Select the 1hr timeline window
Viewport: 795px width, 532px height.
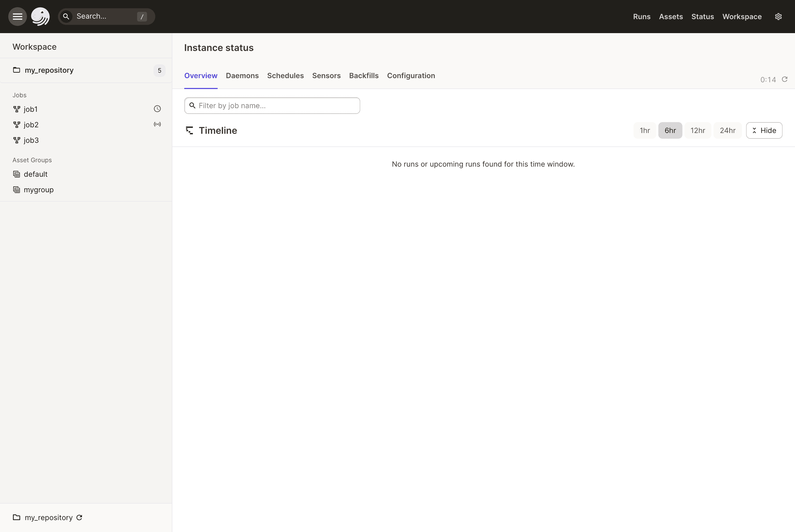pos(644,130)
